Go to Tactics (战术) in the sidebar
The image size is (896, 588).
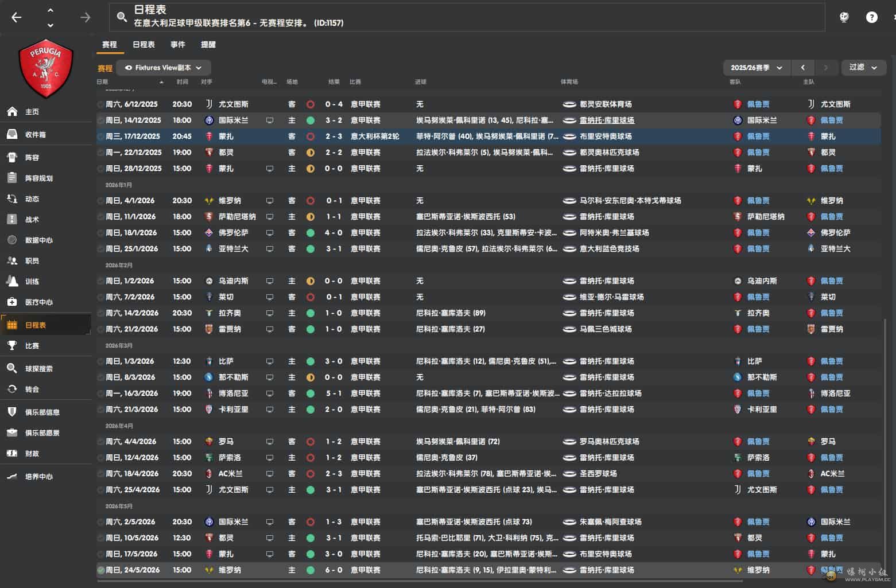click(12, 219)
